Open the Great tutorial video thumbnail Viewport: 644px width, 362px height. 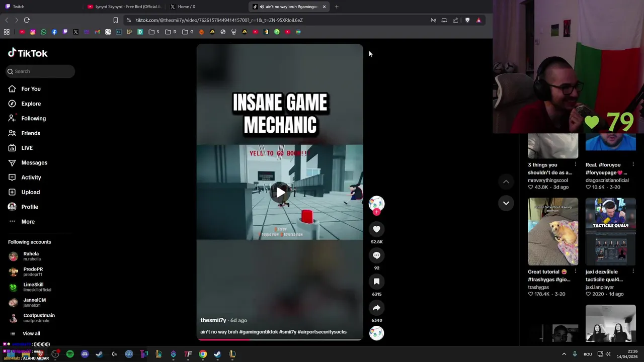coord(553,231)
